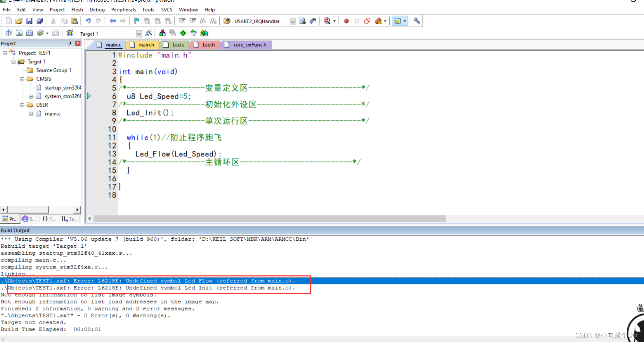Switch to the Functions panel tab

click(49, 219)
